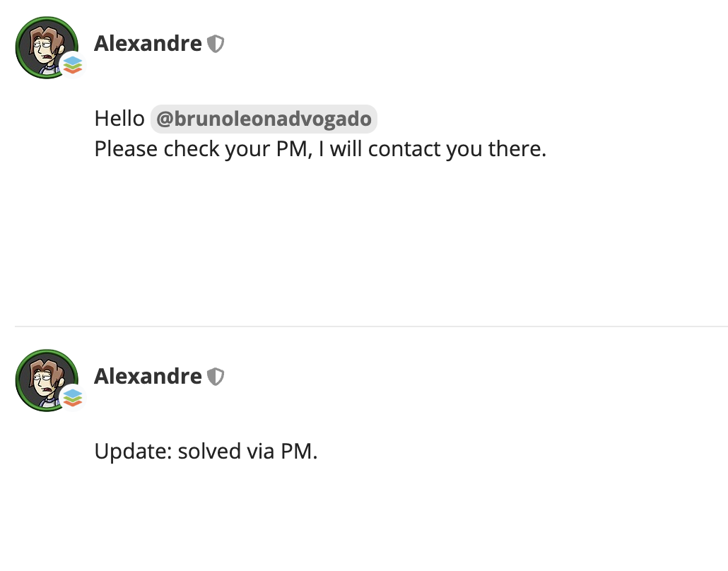Click the 'Update: solved via PM.' message
The image size is (728, 571).
(x=206, y=452)
